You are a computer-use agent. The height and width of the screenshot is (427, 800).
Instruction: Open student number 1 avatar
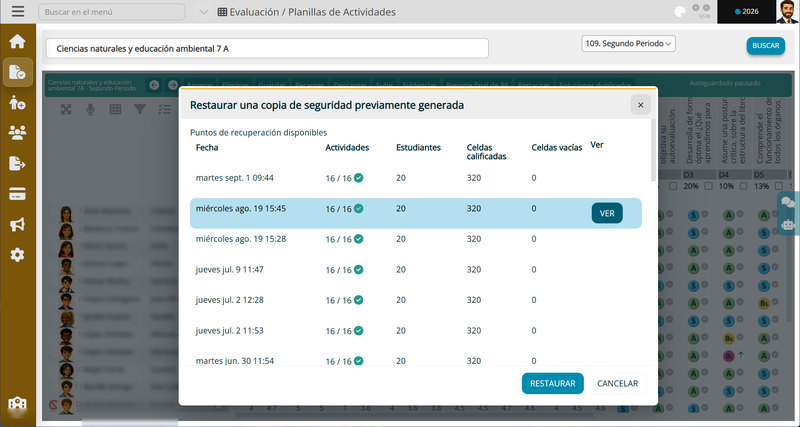pos(66,213)
